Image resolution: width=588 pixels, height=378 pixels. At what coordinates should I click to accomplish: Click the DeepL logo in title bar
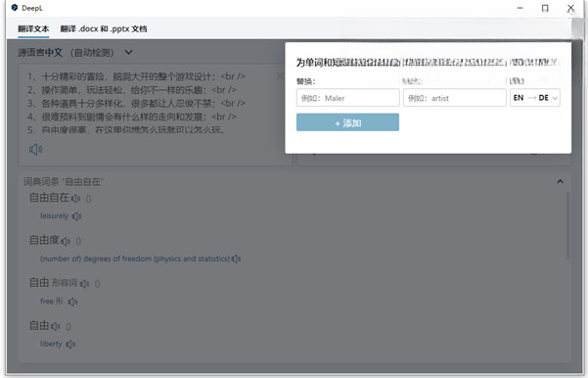coord(15,8)
